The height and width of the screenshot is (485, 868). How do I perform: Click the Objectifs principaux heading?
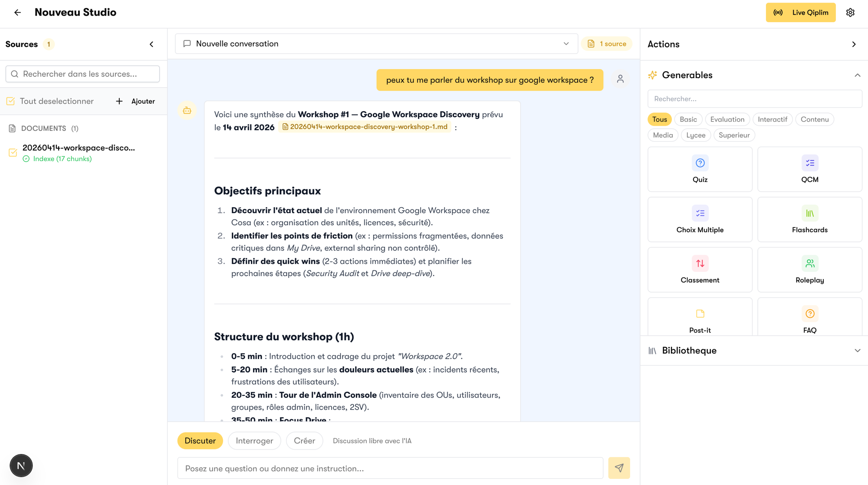(x=267, y=191)
